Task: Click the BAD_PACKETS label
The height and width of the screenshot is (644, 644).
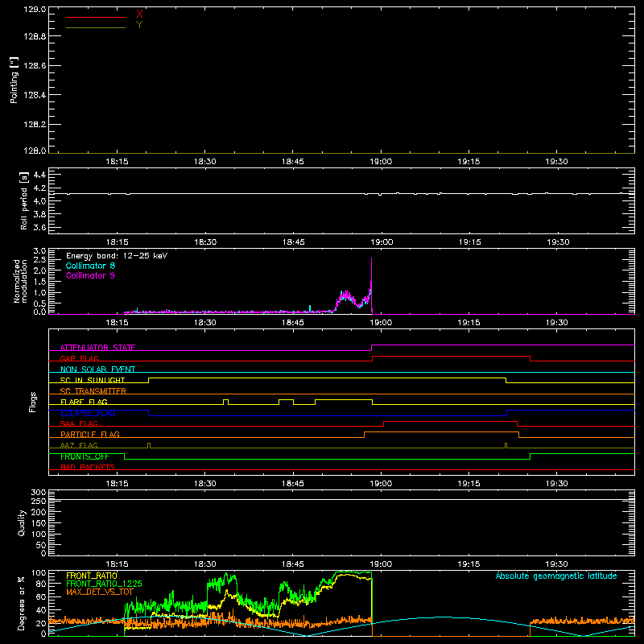Action: [88, 467]
